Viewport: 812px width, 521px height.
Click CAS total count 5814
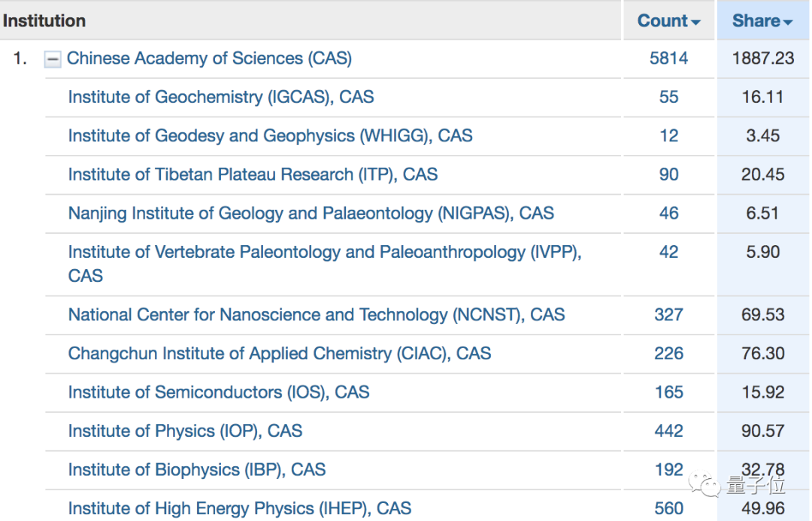668,59
